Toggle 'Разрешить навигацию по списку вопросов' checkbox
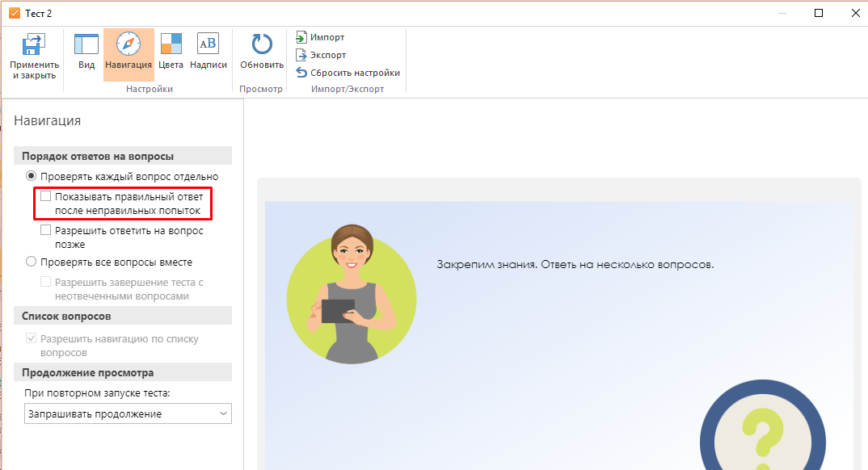 click(x=32, y=338)
